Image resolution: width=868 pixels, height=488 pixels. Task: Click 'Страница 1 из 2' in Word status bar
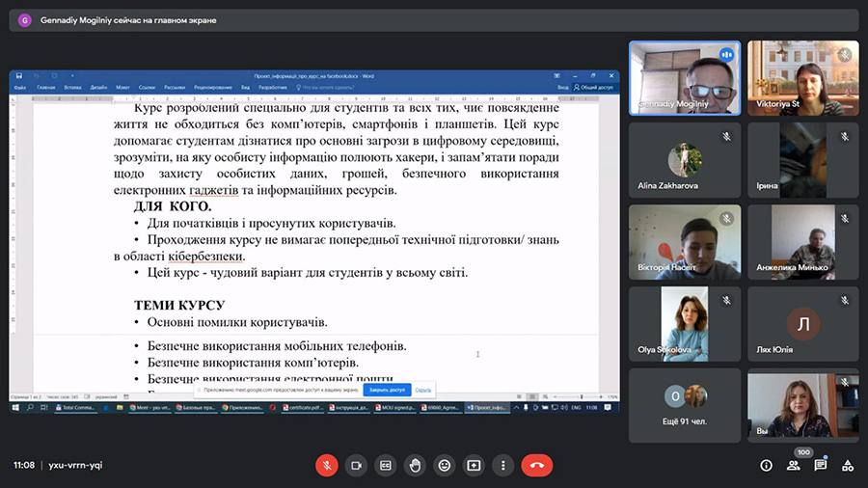(27, 396)
